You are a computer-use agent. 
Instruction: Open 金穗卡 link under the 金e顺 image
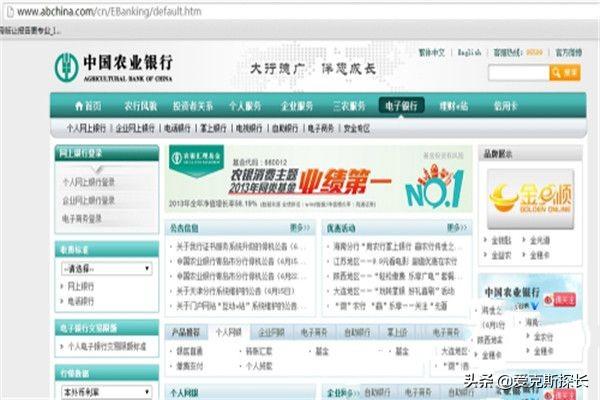pyautogui.click(x=540, y=255)
